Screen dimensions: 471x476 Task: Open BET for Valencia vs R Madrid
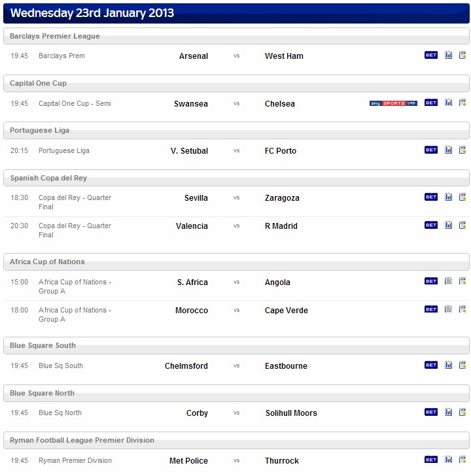(x=430, y=225)
